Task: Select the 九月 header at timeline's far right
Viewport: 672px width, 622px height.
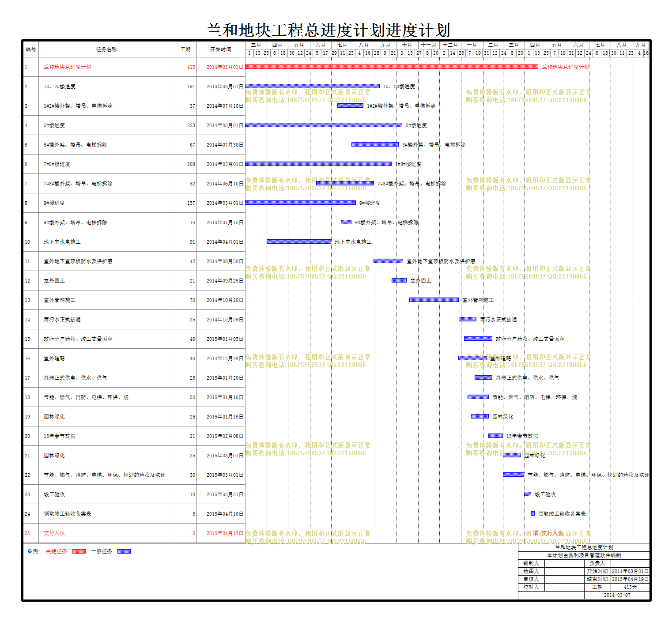Action: (x=641, y=45)
